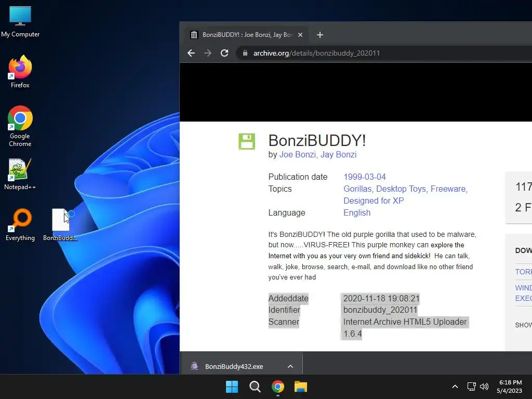Expand BonziBuddy432.exe download options chevron

pos(290,366)
